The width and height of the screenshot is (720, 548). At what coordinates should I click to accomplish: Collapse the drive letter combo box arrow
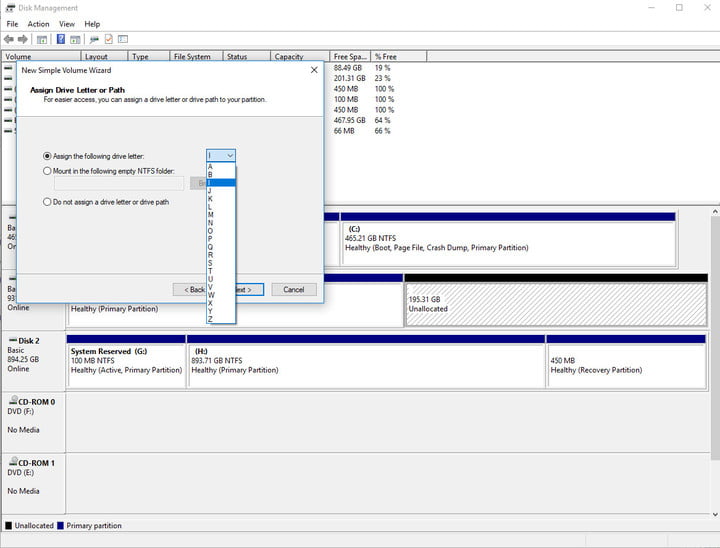pyautogui.click(x=230, y=156)
